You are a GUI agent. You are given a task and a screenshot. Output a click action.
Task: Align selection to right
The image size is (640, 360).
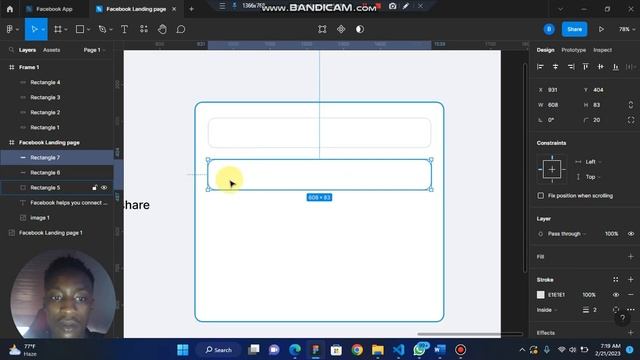coord(571,67)
